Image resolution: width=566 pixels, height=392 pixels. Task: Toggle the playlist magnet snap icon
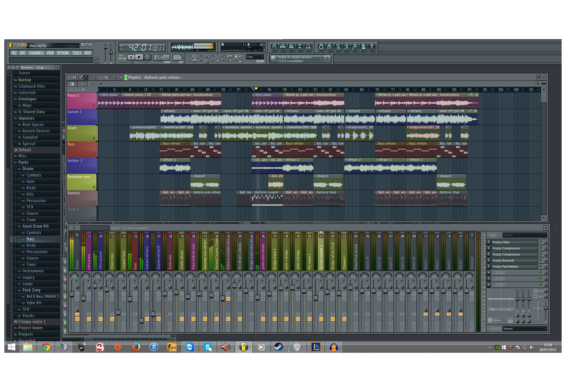tap(74, 78)
